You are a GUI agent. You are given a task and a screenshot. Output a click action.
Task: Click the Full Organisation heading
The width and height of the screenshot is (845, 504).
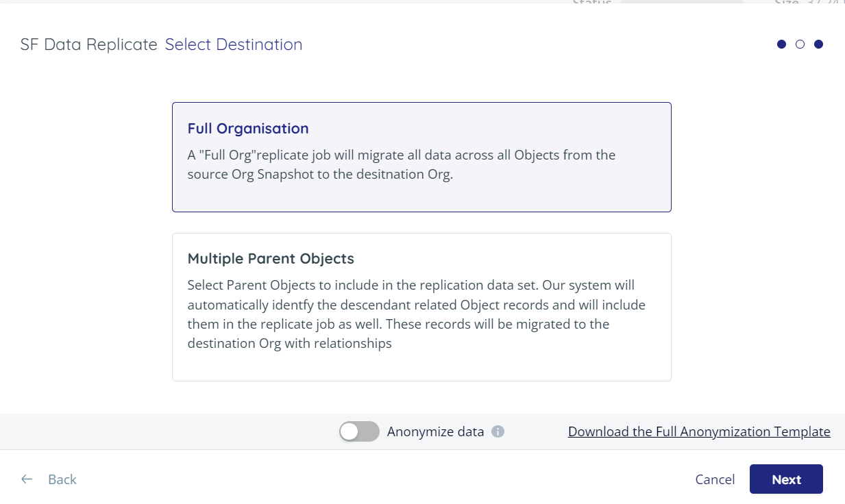coord(248,128)
